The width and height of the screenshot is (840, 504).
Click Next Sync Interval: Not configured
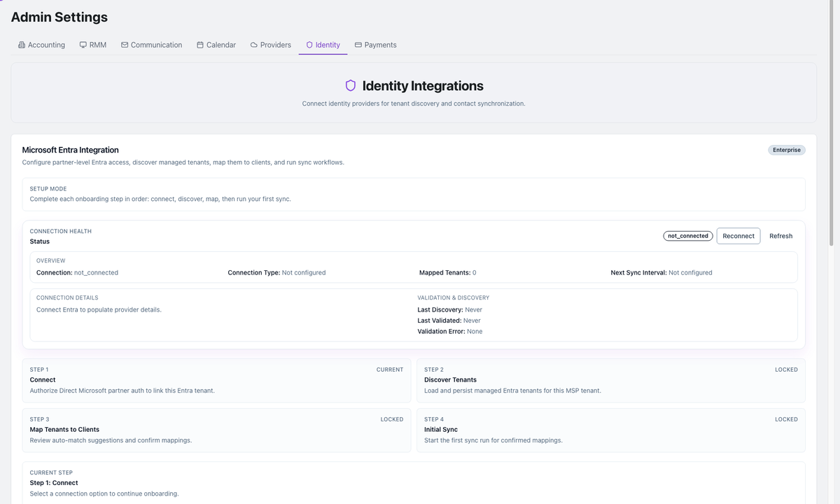tap(661, 272)
